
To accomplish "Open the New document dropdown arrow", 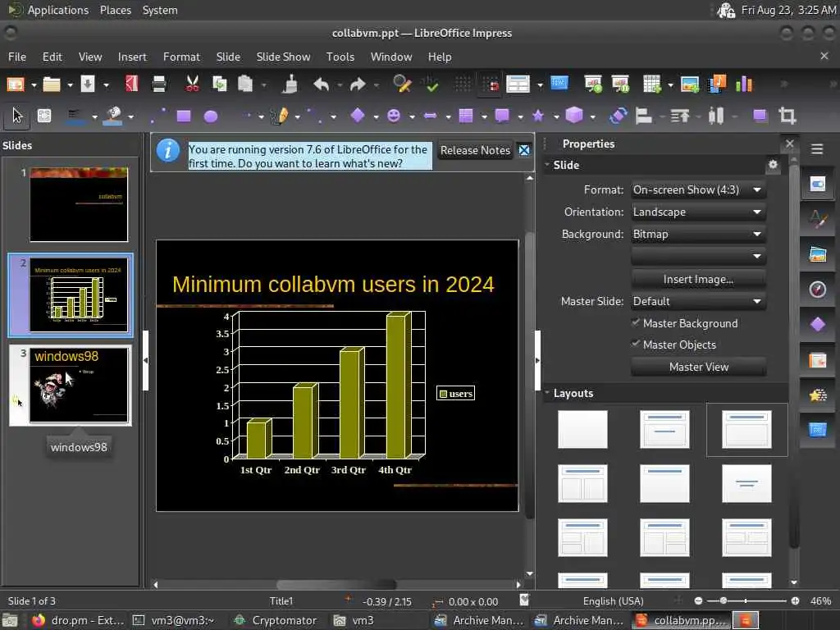I will (x=34, y=84).
